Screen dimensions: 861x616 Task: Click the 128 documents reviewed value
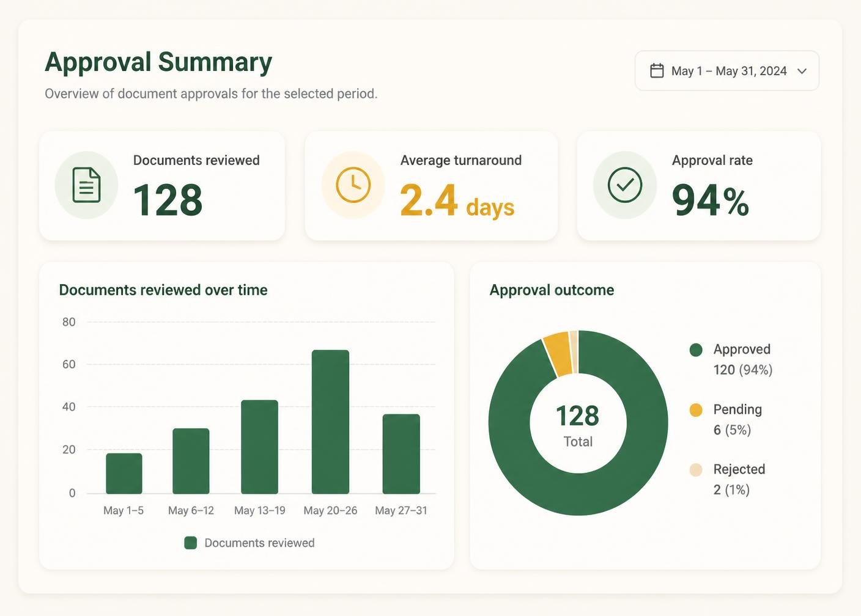pyautogui.click(x=168, y=200)
